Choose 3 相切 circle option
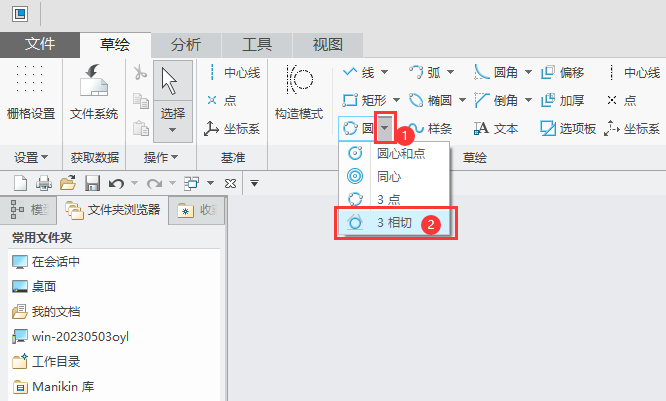Screen dimensions: 666x401 tap(394, 223)
